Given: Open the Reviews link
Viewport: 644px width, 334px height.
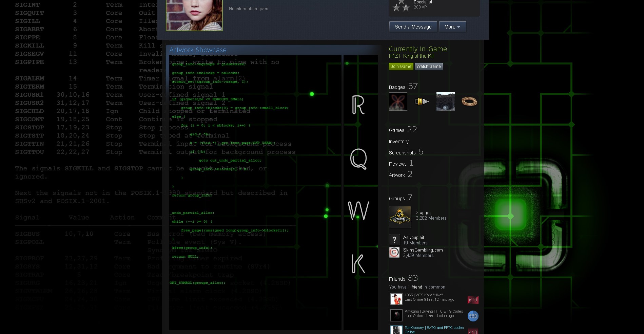Looking at the screenshot, I should (x=401, y=163).
